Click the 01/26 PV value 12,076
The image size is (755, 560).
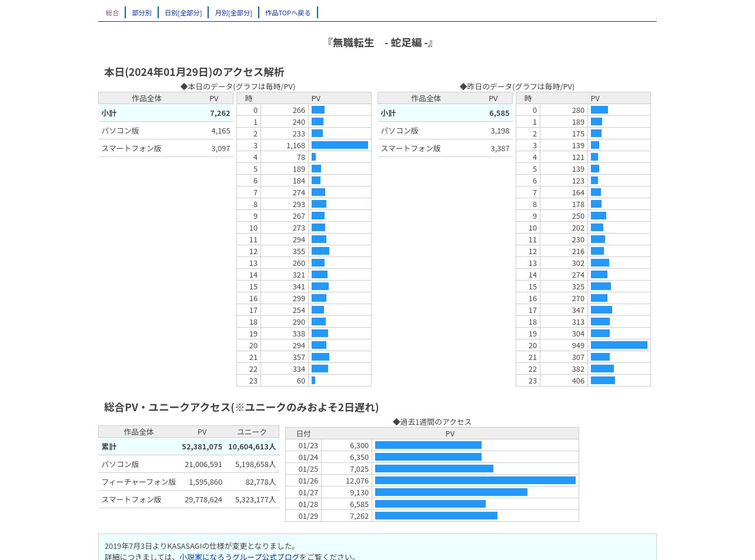coord(357,481)
